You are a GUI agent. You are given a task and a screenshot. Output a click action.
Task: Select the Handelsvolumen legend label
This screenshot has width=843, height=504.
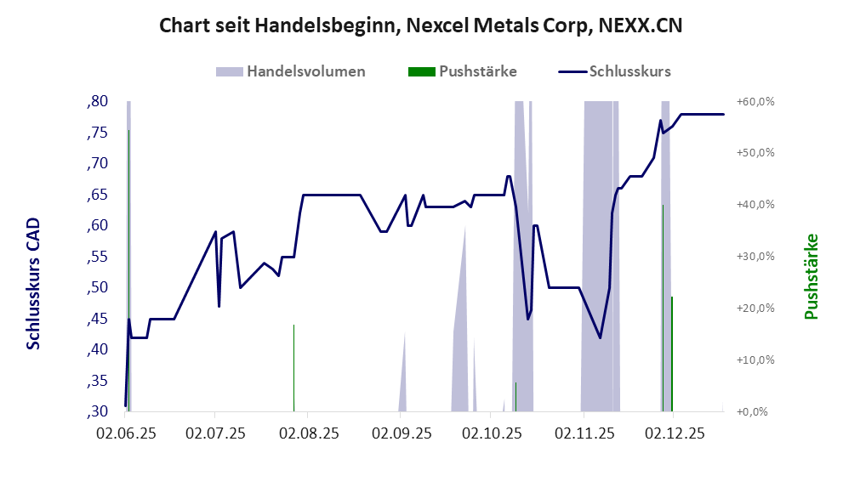[306, 71]
